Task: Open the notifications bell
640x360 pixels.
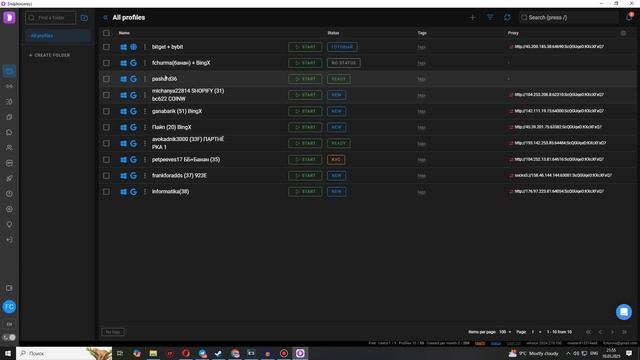Action: click(x=629, y=17)
